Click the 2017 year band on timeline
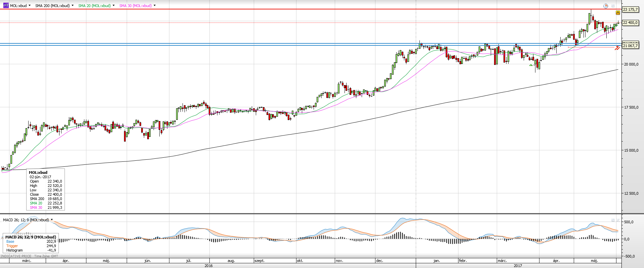 coord(518,266)
